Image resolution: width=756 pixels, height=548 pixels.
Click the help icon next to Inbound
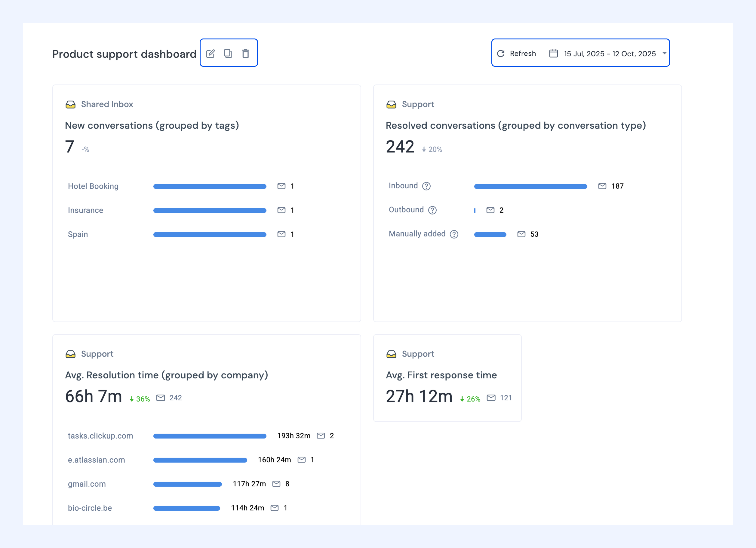pyautogui.click(x=426, y=186)
